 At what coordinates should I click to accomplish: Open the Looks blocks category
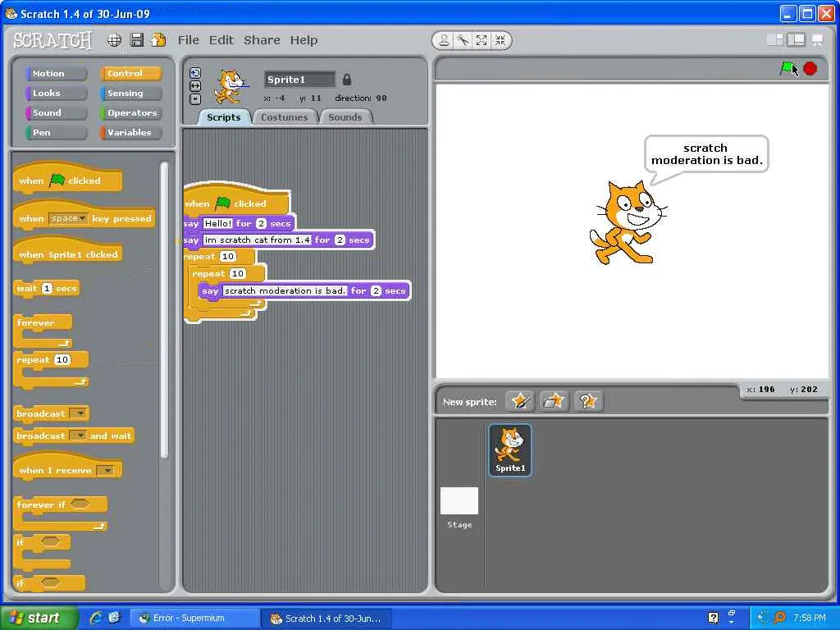point(57,94)
